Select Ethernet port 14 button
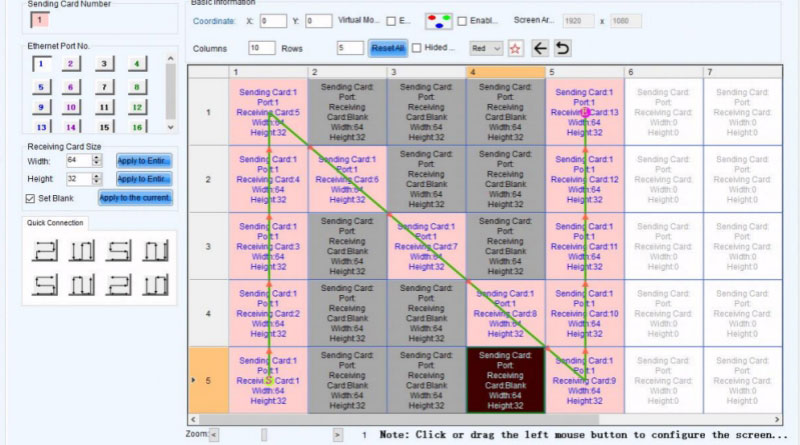This screenshot has height=445, width=800. (x=70, y=127)
